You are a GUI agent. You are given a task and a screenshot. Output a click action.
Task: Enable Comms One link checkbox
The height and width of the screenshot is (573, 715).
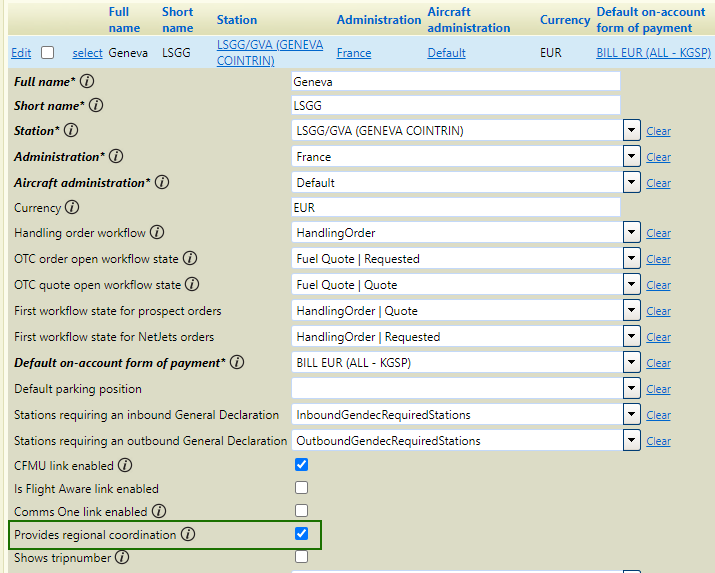[301, 511]
